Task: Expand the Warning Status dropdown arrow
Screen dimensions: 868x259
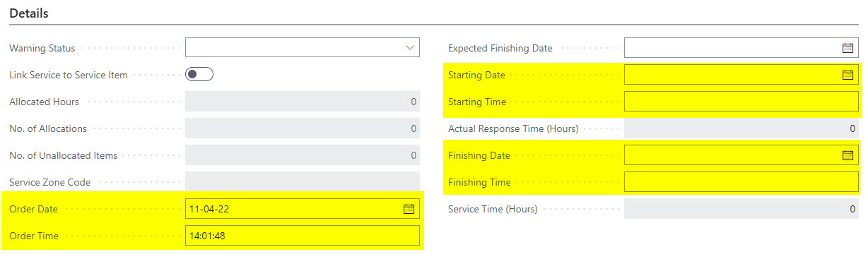Action: (x=409, y=48)
